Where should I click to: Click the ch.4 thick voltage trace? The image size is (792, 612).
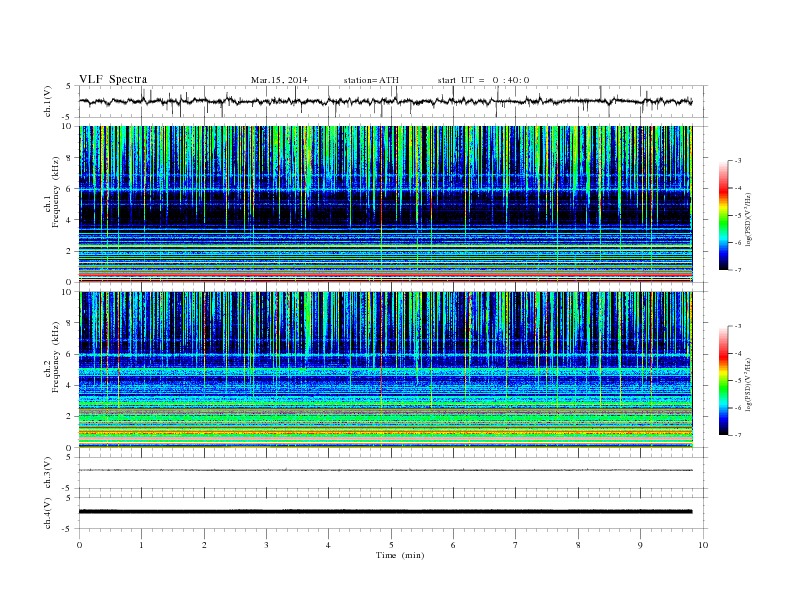click(385, 512)
